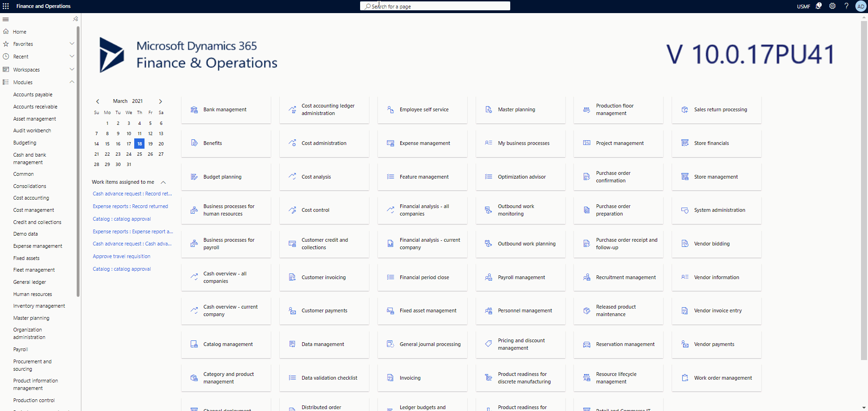Viewport: 868px width, 411px height.
Task: Open Cost accounting module
Action: tap(31, 198)
